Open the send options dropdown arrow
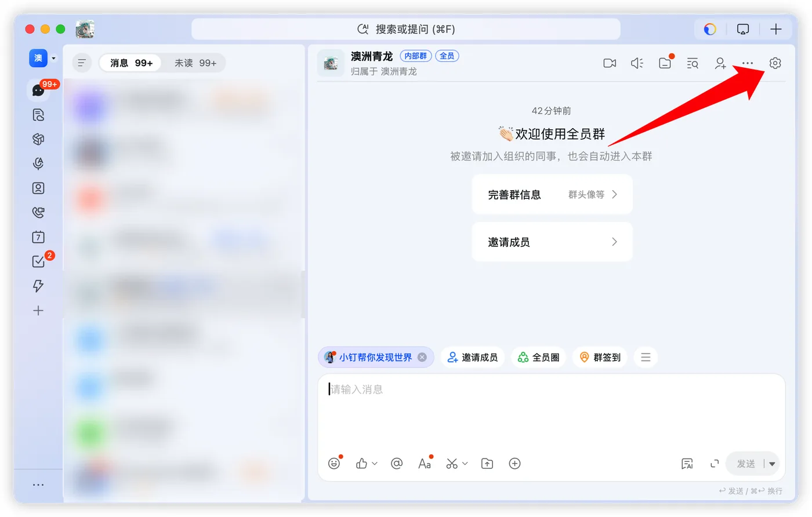Image resolution: width=812 pixels, height=517 pixels. [x=772, y=464]
